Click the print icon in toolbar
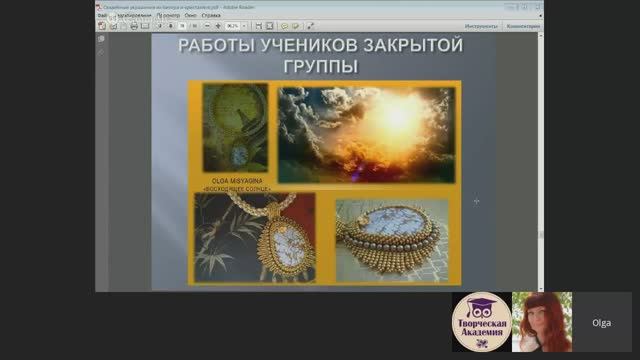 (x=134, y=26)
